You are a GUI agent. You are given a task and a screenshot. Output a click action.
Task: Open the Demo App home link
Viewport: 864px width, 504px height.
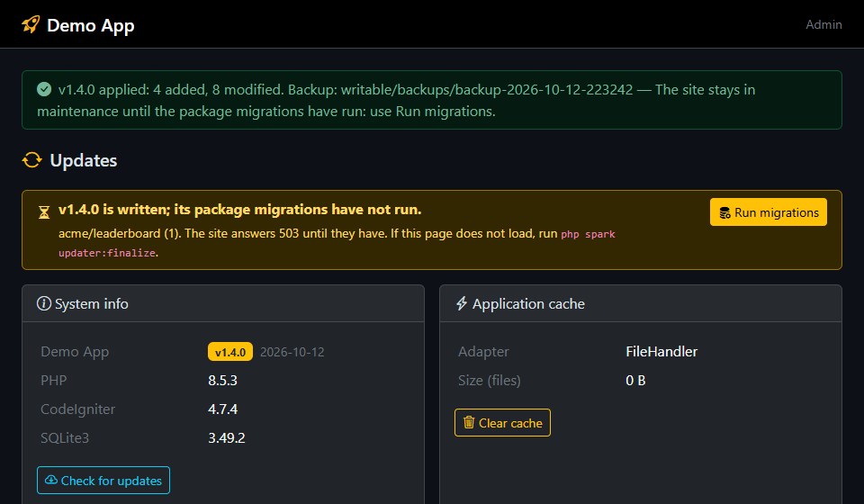click(78, 25)
